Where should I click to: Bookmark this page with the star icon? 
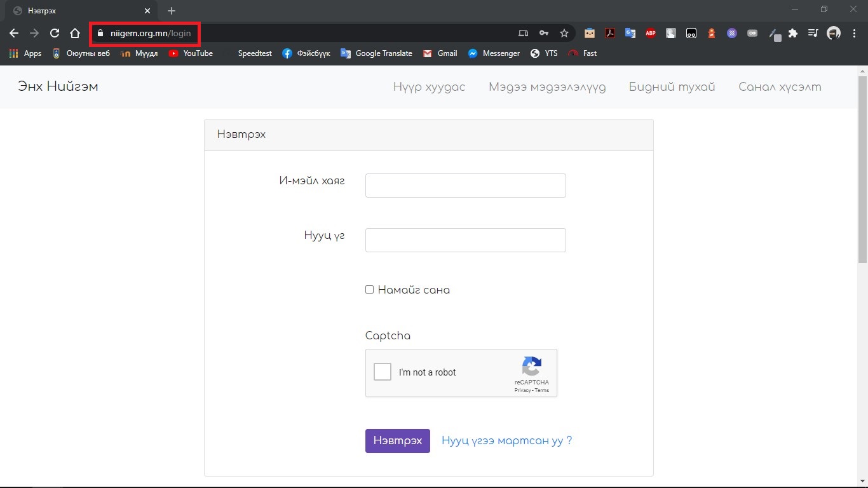click(x=564, y=33)
